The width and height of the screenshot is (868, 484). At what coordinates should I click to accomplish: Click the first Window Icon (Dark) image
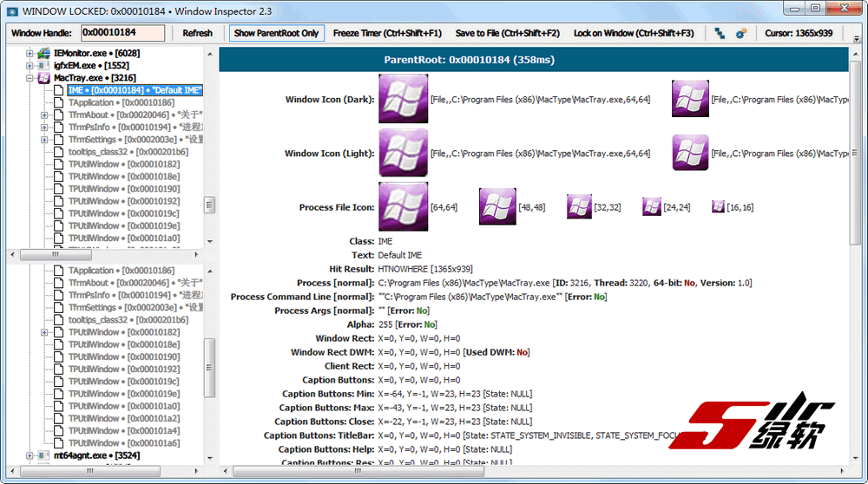[x=403, y=99]
